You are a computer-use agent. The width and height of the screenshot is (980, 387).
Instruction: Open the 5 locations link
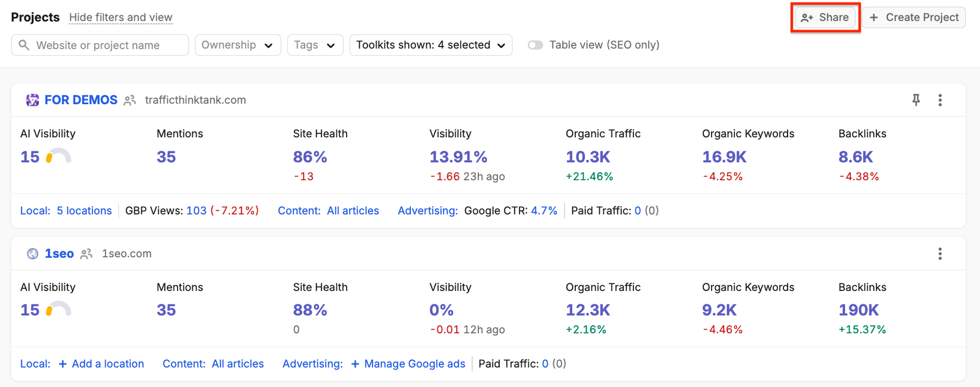85,211
